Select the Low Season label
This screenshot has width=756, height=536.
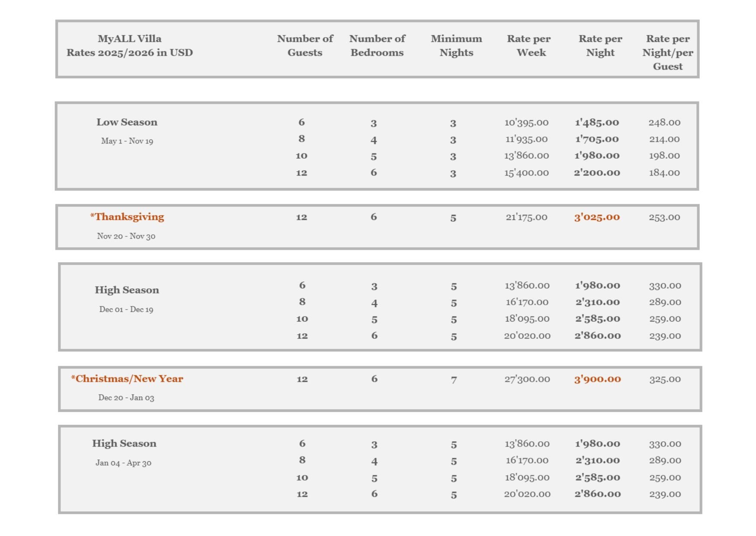[x=127, y=122]
